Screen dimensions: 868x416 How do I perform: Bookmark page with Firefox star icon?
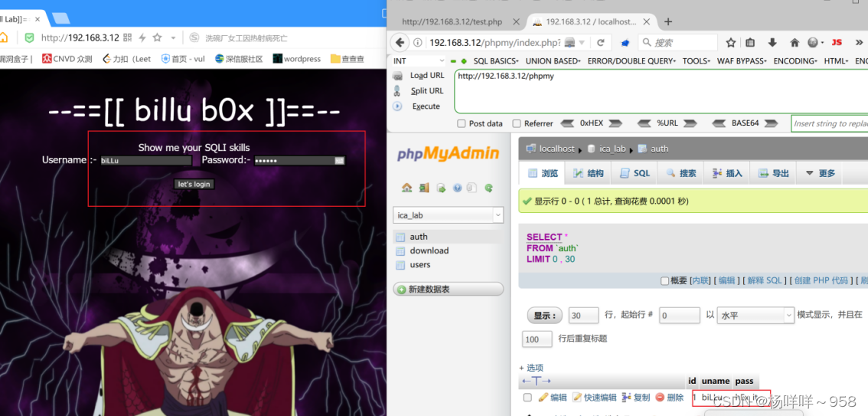coord(731,43)
